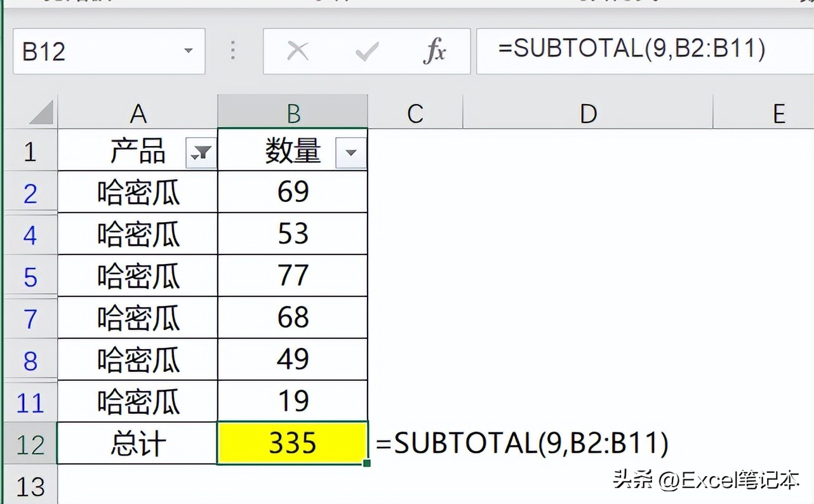Image resolution: width=814 pixels, height=504 pixels.
Task: Select column D header
Action: click(x=588, y=114)
